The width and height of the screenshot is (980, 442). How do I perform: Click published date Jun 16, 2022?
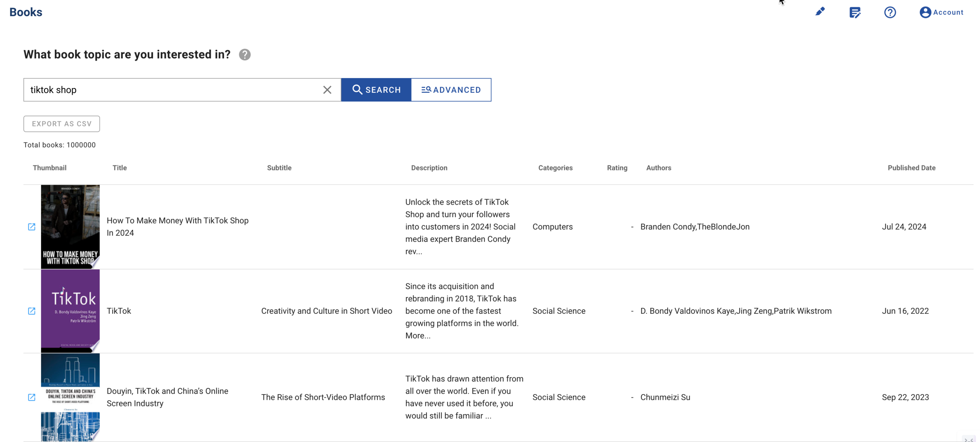pos(905,311)
